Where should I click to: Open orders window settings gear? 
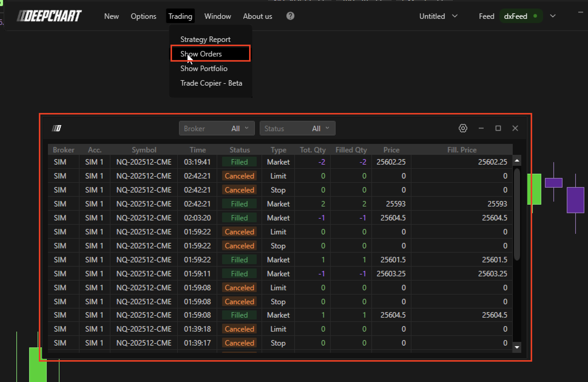tap(463, 128)
